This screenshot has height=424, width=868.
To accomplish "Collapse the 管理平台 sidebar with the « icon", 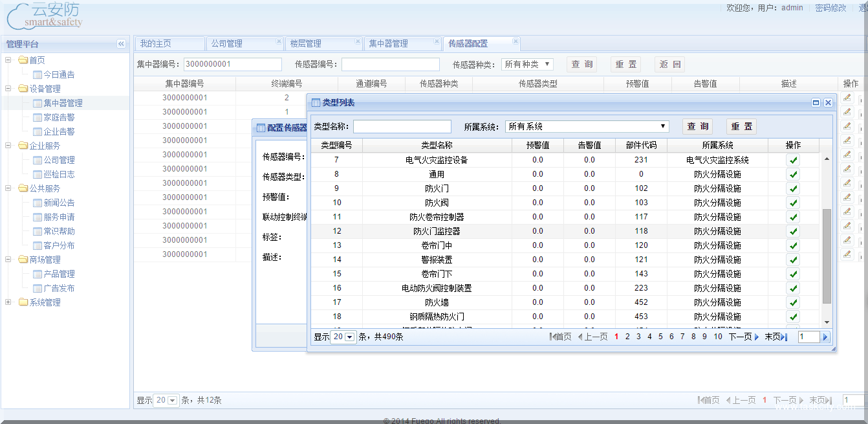I will pos(121,43).
